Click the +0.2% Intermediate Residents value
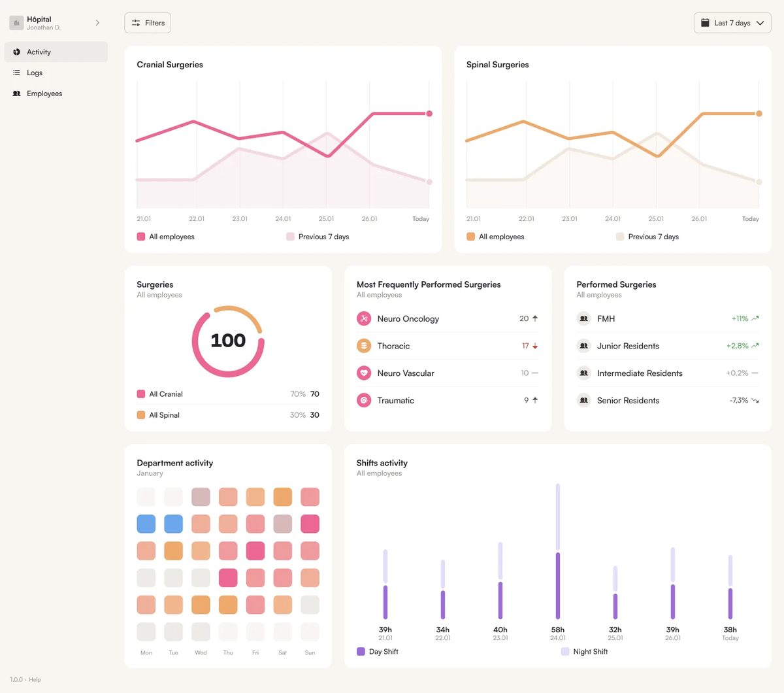 (x=737, y=373)
